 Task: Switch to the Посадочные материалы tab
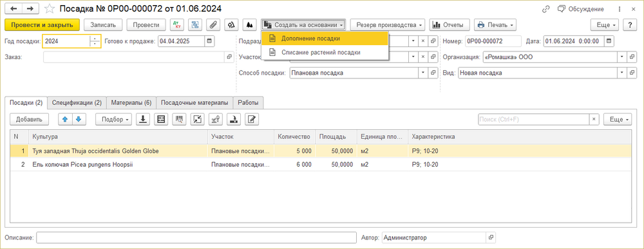point(194,102)
